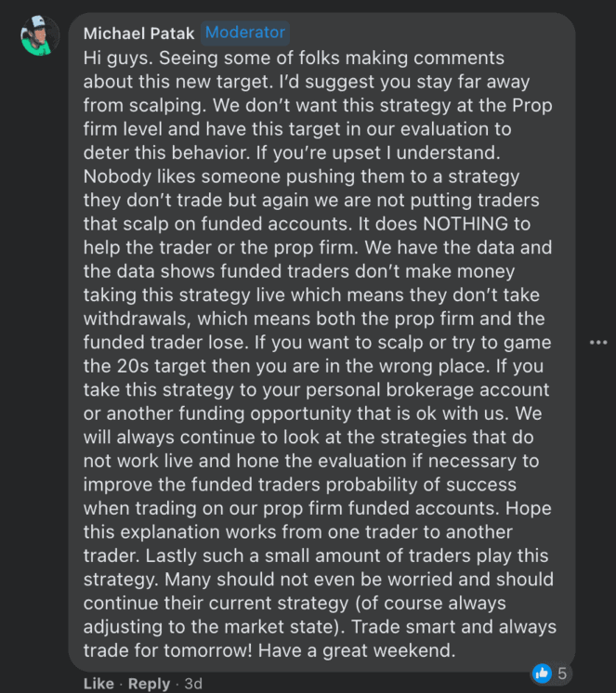Viewport: 616px width, 693px height.
Task: Open Michael Patak's profile picture
Action: pos(40,35)
